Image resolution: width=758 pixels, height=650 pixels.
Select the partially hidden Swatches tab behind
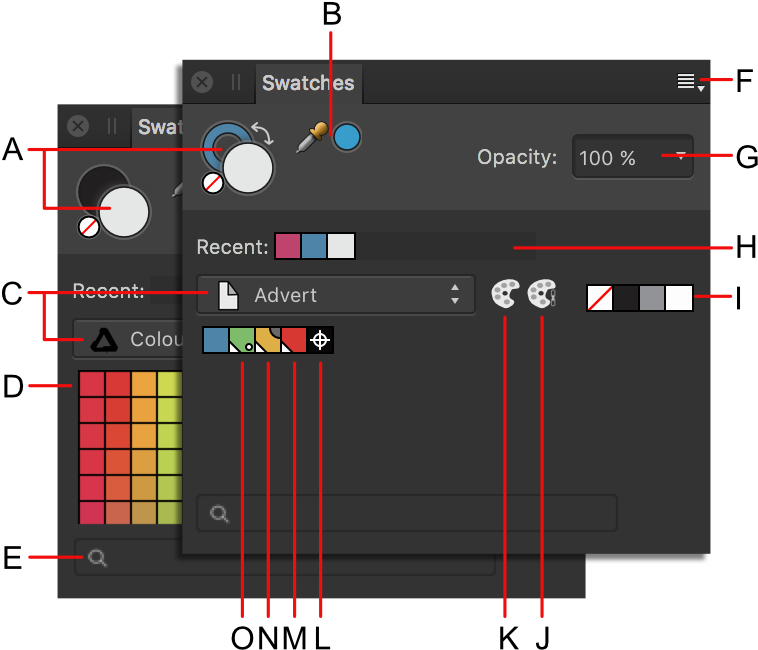[158, 127]
